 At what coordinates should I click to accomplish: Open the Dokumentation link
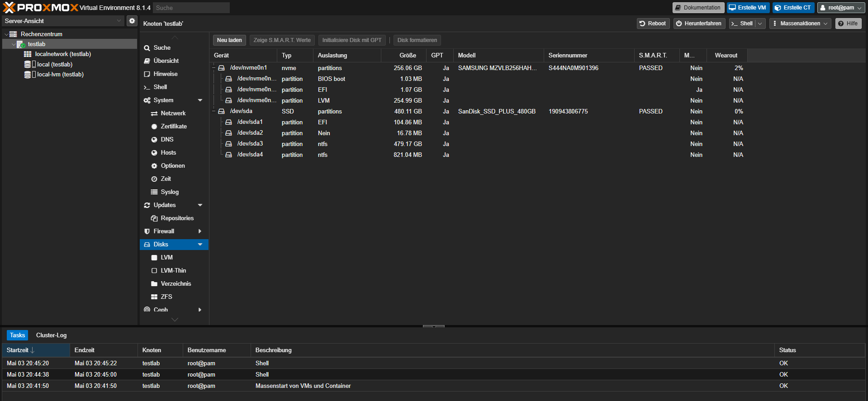pyautogui.click(x=698, y=8)
